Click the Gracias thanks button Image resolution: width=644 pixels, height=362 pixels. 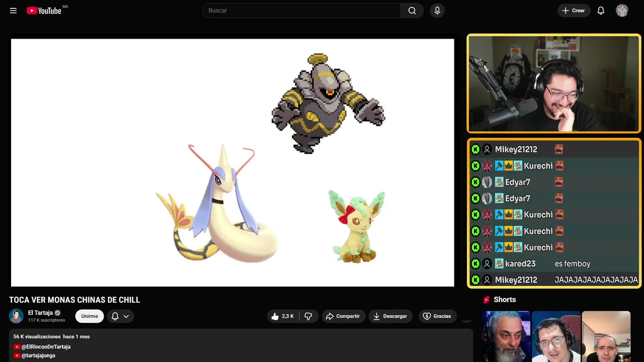[437, 316]
